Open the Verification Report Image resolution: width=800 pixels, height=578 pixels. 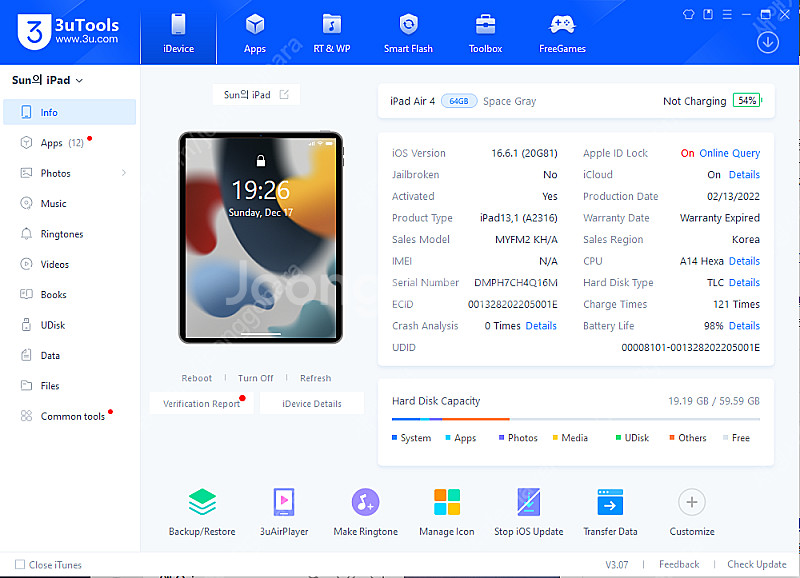pos(202,404)
